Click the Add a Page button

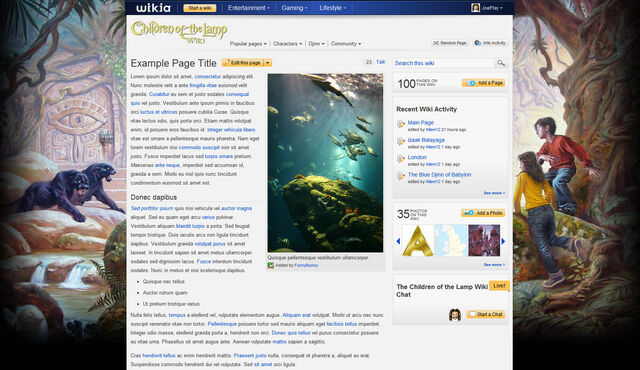[x=483, y=83]
